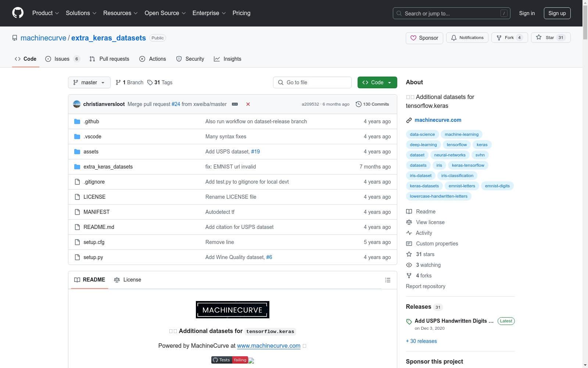Expand the green Code dropdown

point(377,82)
